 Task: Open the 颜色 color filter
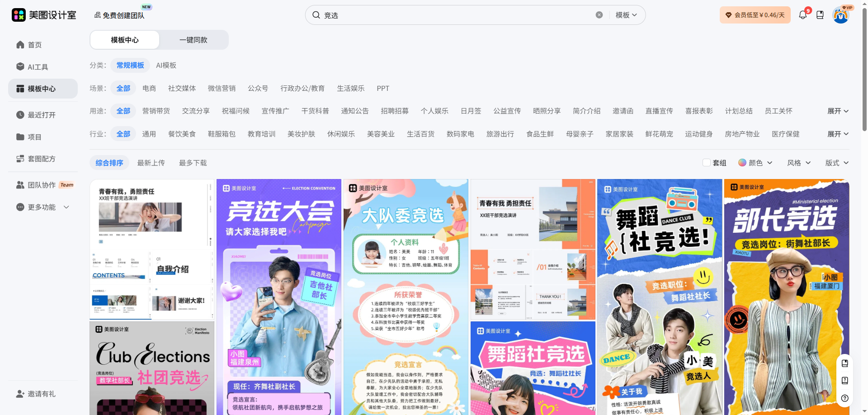point(755,163)
